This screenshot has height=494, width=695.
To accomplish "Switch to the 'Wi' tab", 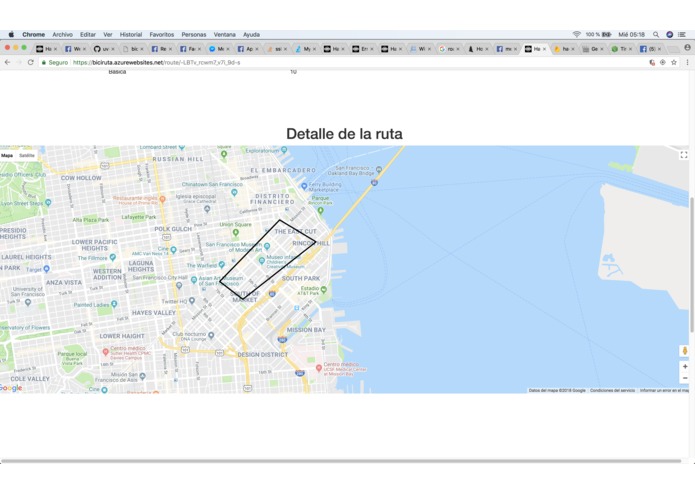I will [x=419, y=49].
